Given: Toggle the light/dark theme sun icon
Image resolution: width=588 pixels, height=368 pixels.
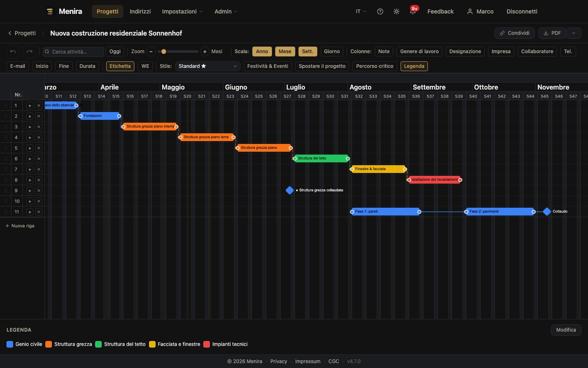Looking at the screenshot, I should (396, 11).
